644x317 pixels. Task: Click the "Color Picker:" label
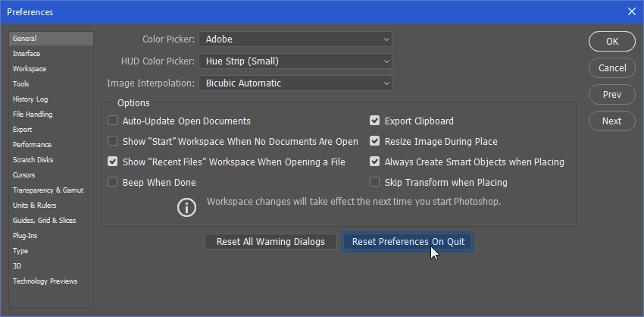pyautogui.click(x=168, y=39)
